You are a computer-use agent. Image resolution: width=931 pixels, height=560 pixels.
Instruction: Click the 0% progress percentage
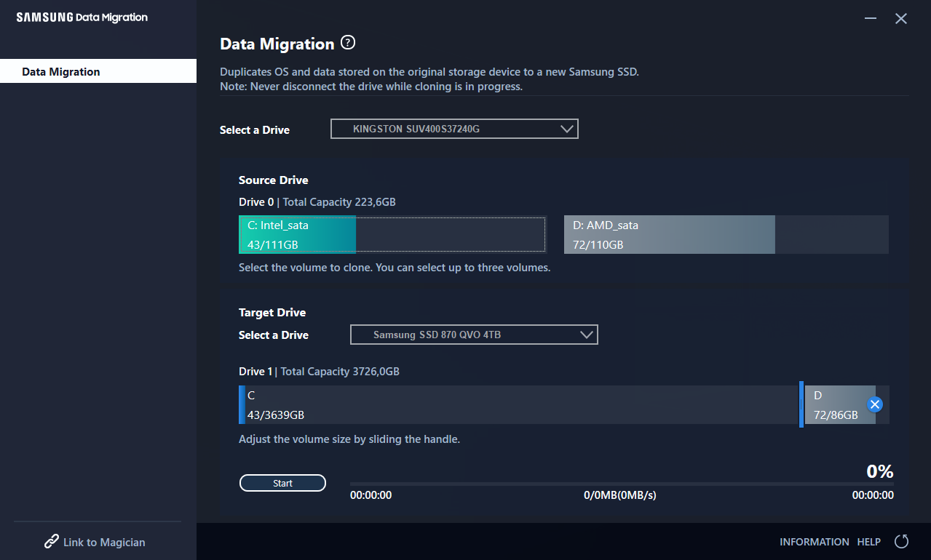coord(880,471)
